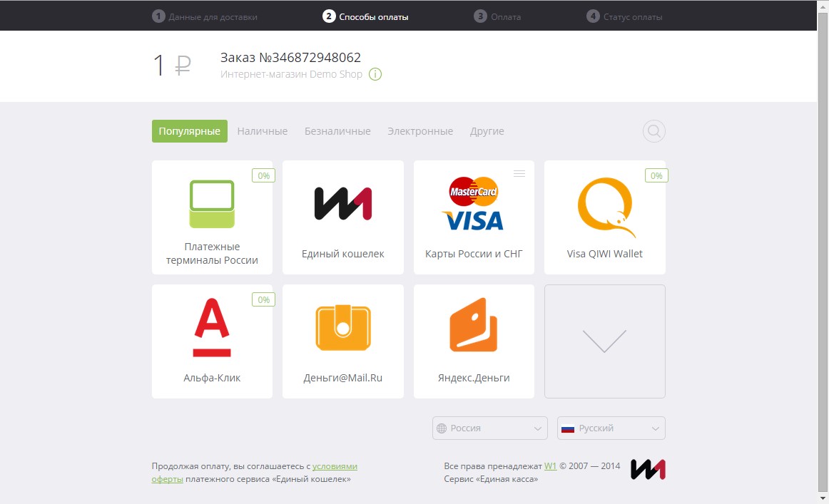Viewport: 829px width, 504px height.
Task: Open the Русский language dropdown
Action: point(611,428)
